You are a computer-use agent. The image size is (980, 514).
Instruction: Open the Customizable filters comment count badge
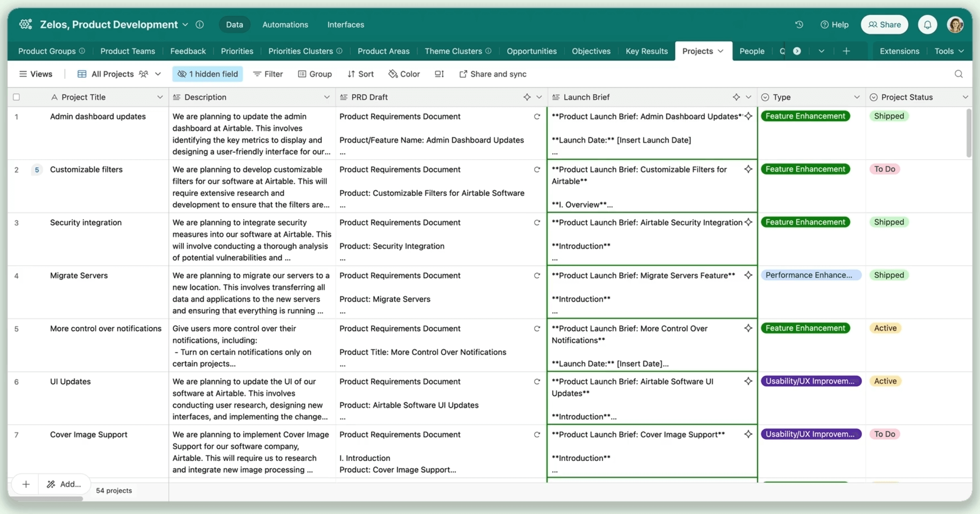37,170
